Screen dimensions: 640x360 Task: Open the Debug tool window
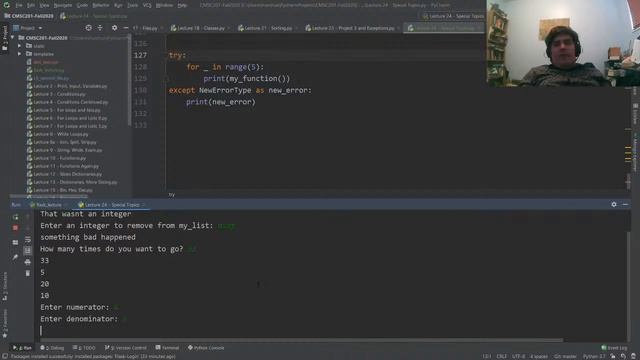(x=52, y=348)
